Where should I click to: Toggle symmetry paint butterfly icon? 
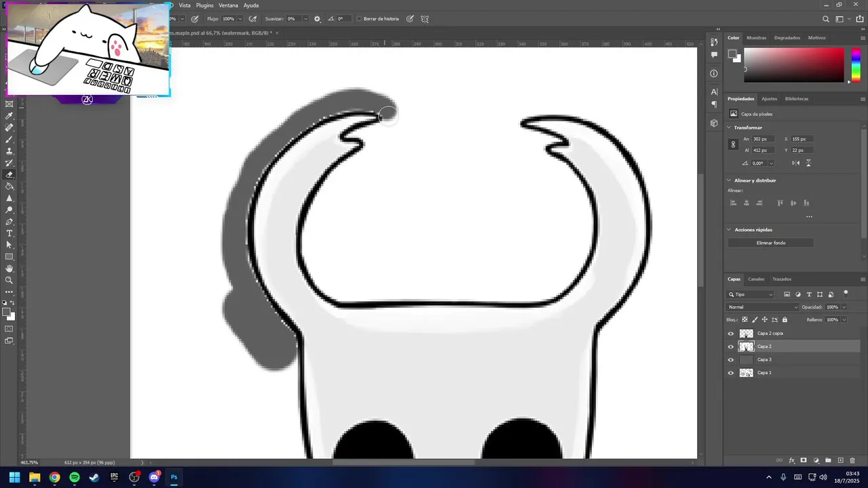(x=425, y=19)
